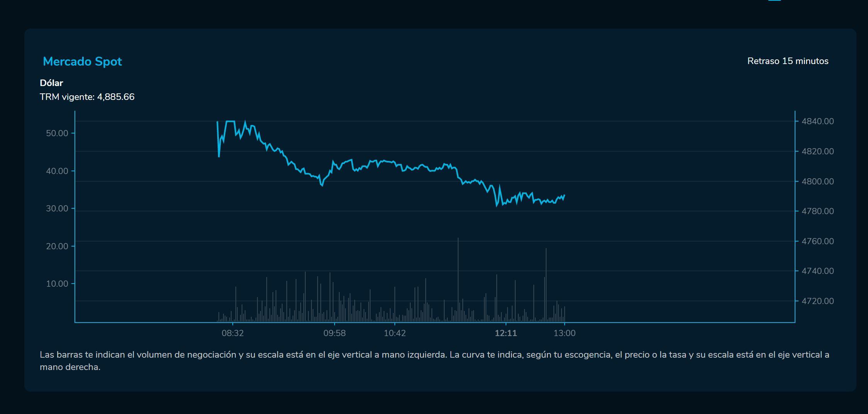868x414 pixels.
Task: Click the 13:00 time axis label
Action: coord(564,333)
